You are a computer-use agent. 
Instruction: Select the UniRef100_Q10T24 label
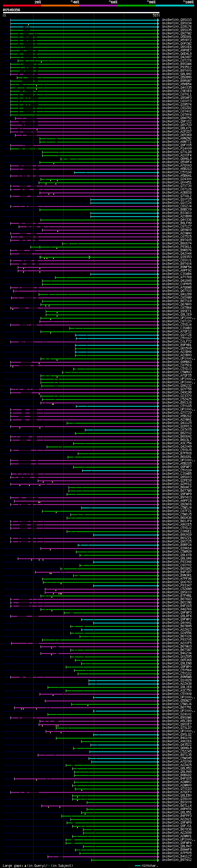tap(176, 203)
